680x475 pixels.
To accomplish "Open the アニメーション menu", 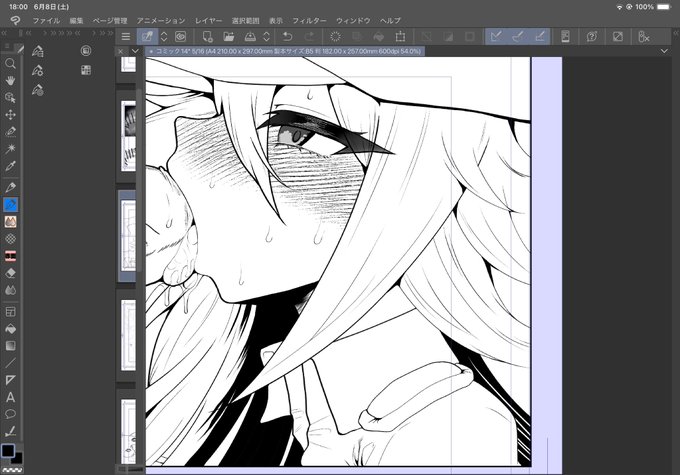I will pos(161,20).
